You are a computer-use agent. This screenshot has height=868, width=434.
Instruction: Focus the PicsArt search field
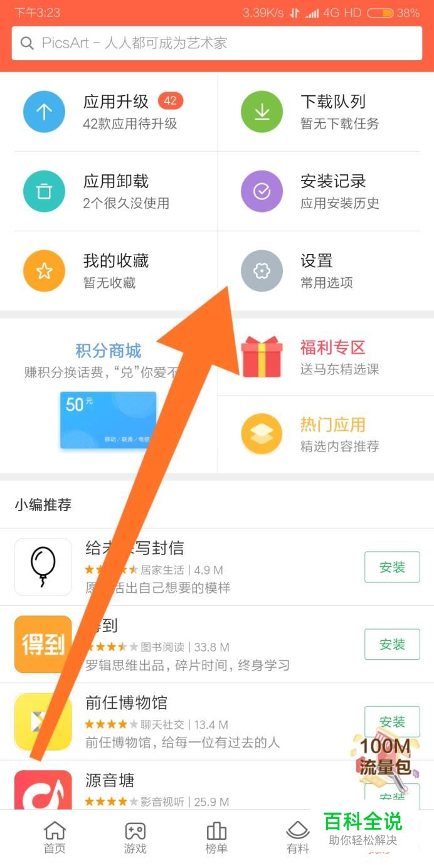pyautogui.click(x=217, y=43)
